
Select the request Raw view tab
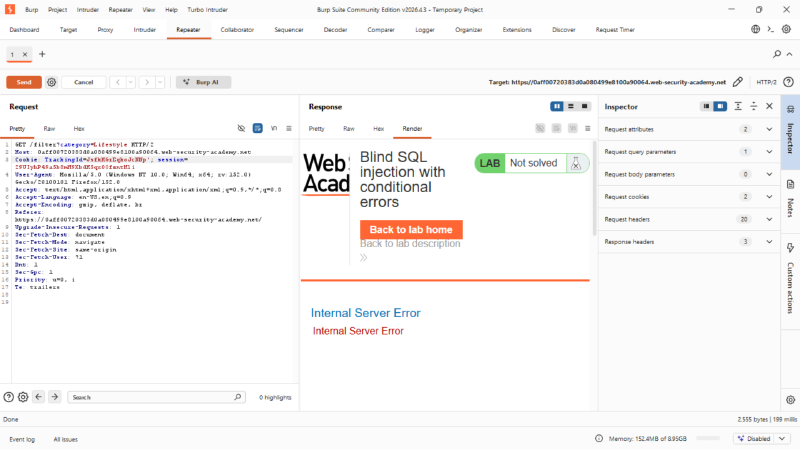coord(49,129)
